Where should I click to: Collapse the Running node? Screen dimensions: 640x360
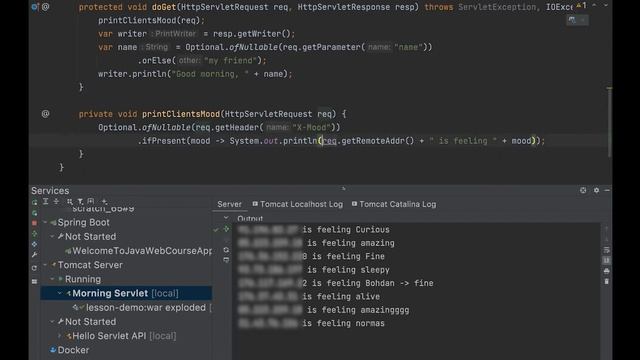52,279
